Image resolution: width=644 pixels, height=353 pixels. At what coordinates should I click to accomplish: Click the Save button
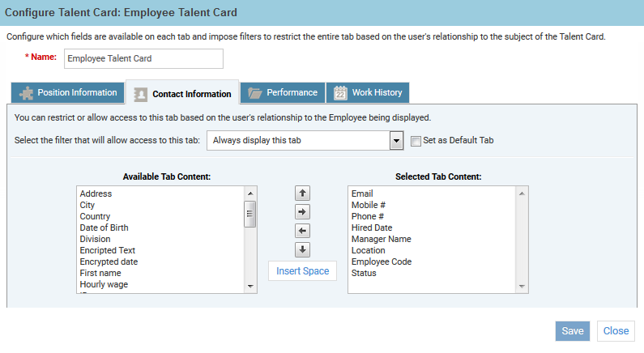point(573,331)
